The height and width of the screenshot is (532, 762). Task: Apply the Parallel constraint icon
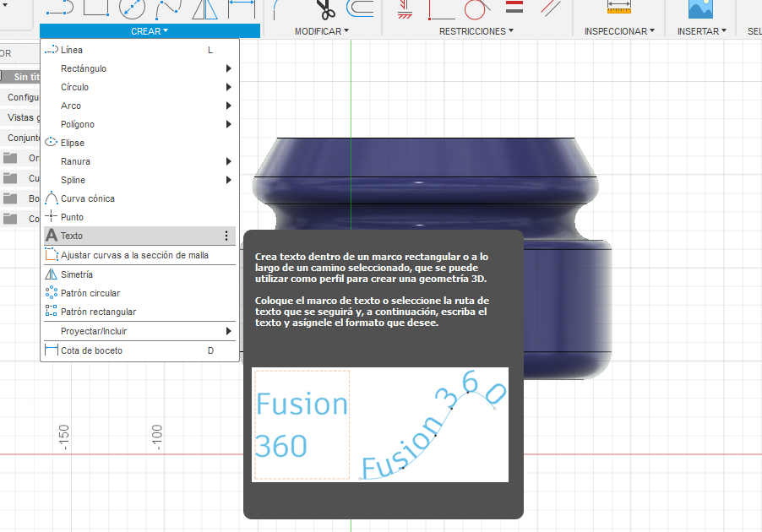tap(551, 8)
